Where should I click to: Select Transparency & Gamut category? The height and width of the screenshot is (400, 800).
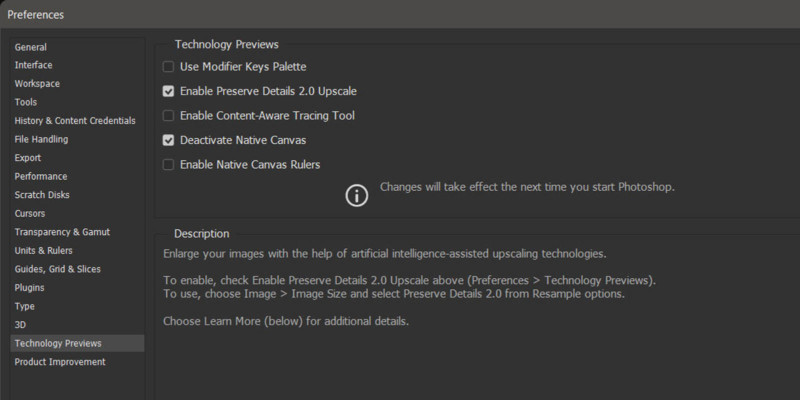click(62, 232)
